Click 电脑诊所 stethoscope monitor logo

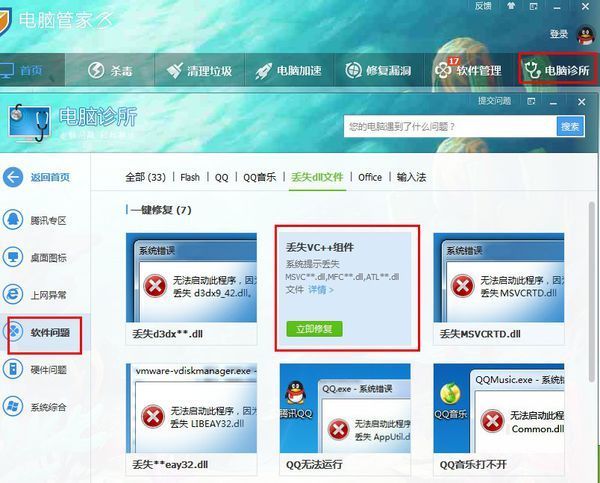pos(29,123)
